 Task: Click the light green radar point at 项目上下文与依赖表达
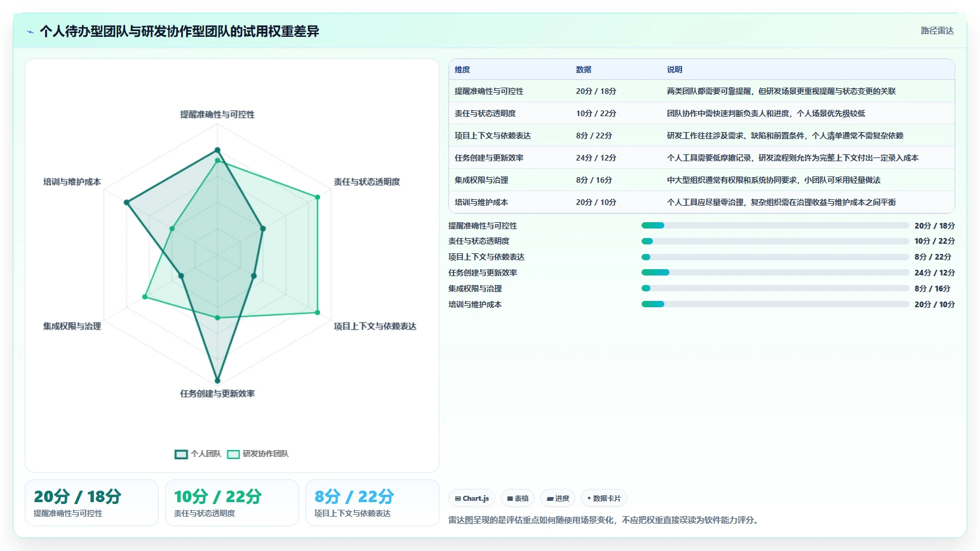318,312
